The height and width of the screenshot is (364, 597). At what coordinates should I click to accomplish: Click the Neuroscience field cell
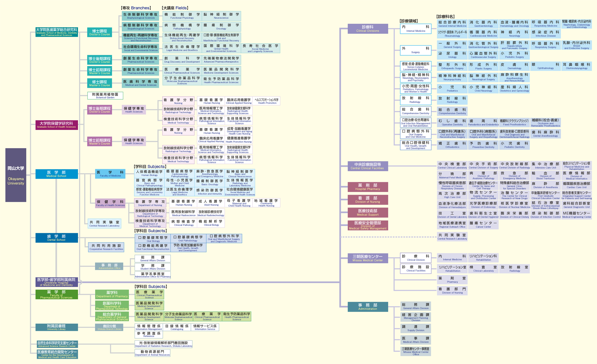tap(221, 16)
